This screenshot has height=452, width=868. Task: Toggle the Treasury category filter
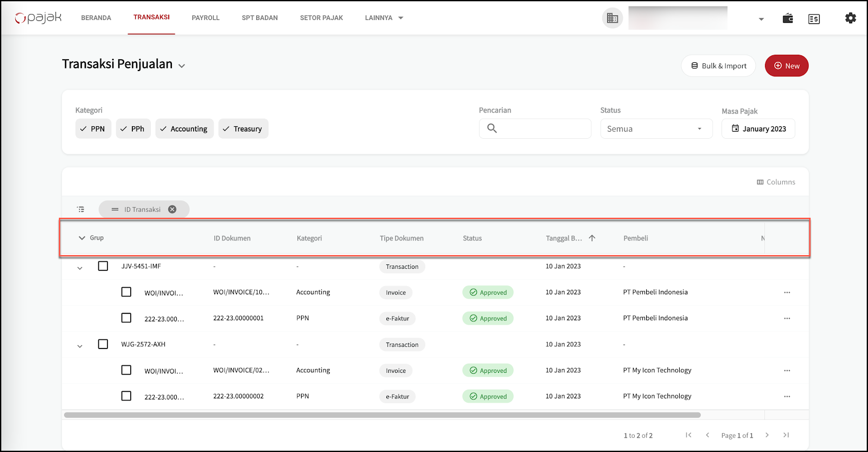[243, 128]
